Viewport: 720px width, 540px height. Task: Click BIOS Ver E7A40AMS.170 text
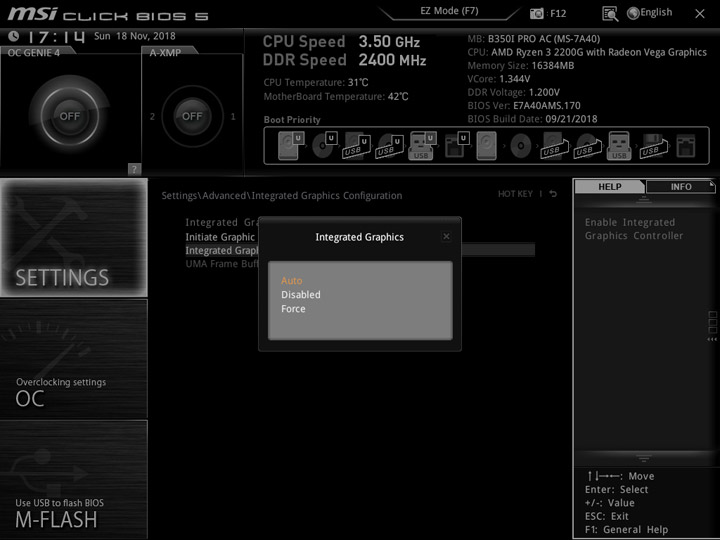(523, 106)
